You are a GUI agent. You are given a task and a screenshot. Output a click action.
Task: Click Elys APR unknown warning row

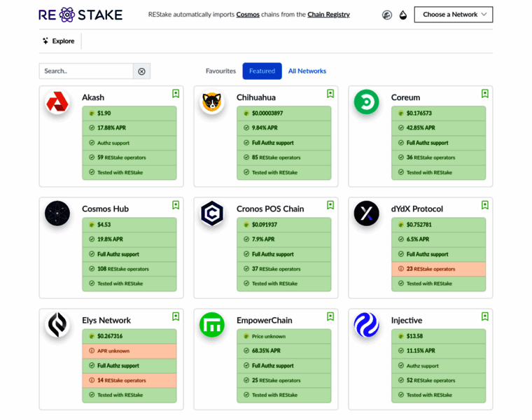(x=129, y=351)
